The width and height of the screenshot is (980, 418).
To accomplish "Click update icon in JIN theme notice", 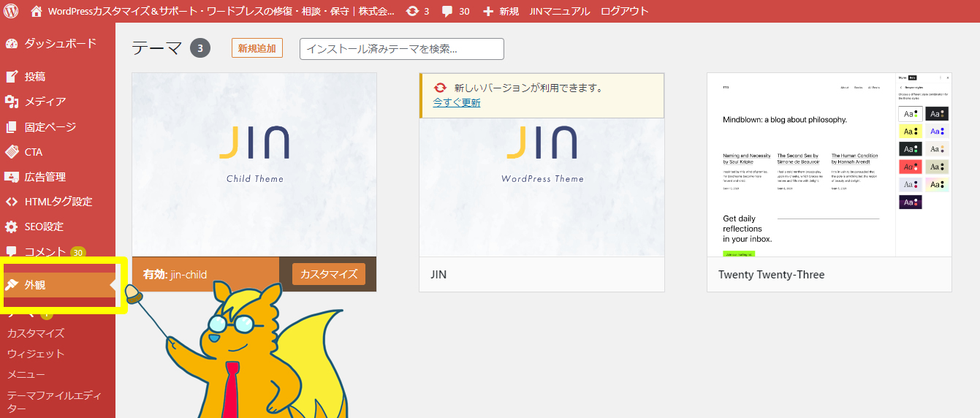I will tap(440, 88).
